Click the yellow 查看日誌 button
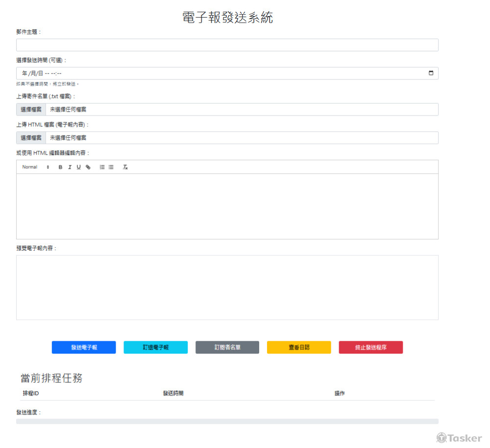 299,347
